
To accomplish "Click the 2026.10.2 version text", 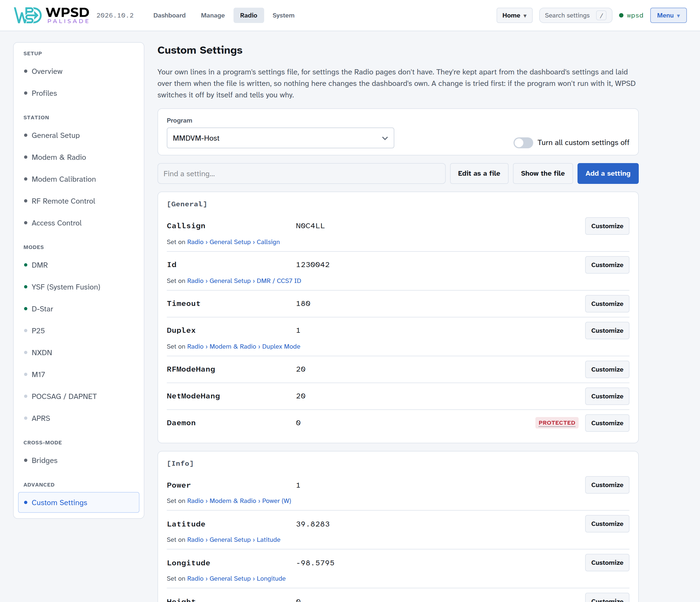I will click(115, 16).
